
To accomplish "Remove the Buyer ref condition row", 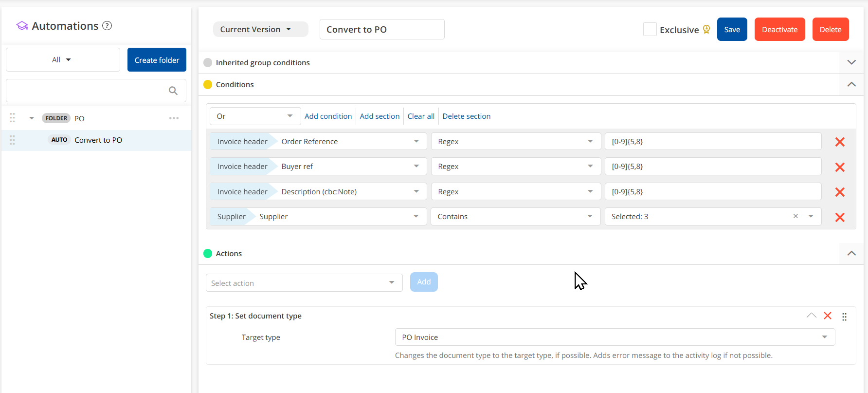I will 839,167.
